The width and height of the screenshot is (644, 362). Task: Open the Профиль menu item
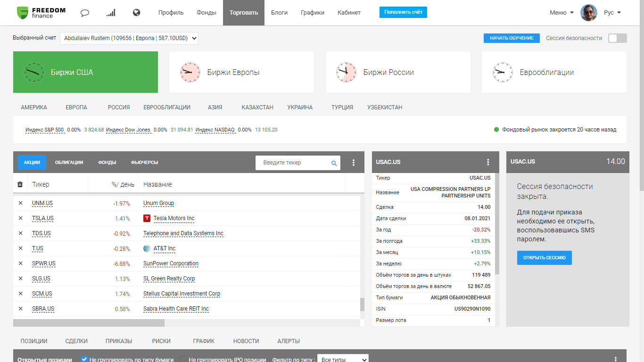[171, 13]
